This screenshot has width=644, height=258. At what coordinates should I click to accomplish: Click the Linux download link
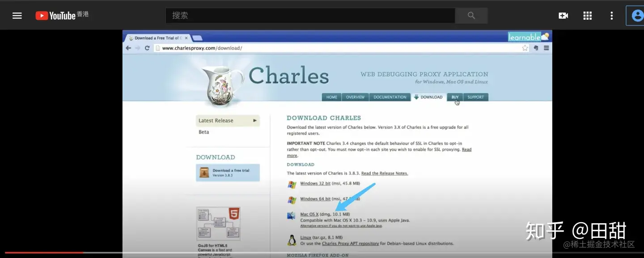coord(306,238)
